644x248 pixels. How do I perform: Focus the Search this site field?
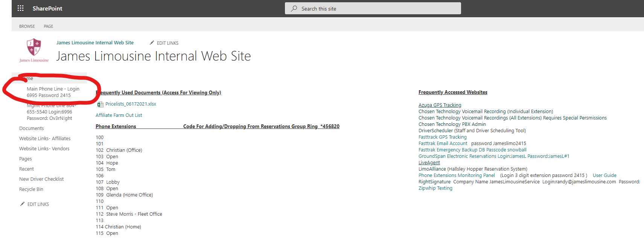tap(373, 8)
